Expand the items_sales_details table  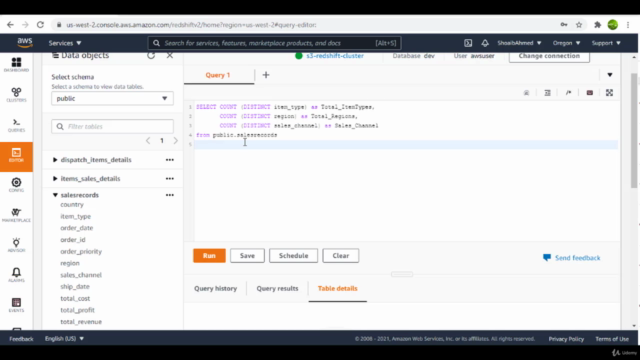[55, 178]
